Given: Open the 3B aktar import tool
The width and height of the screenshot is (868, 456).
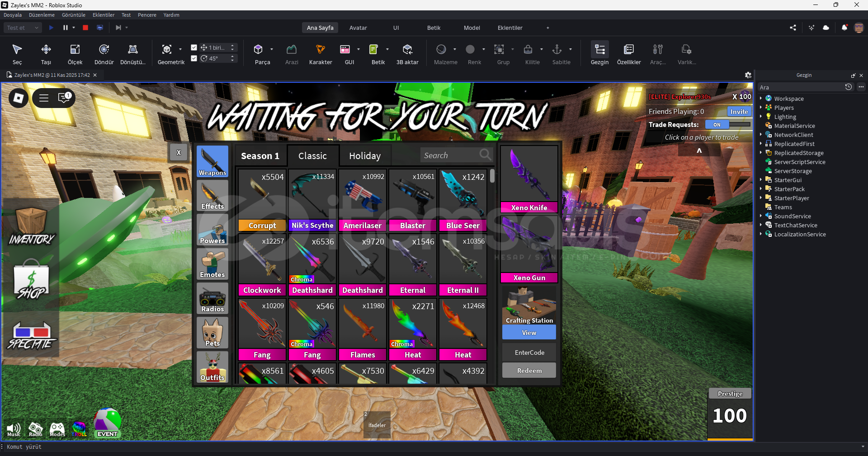Looking at the screenshot, I should click(x=407, y=54).
